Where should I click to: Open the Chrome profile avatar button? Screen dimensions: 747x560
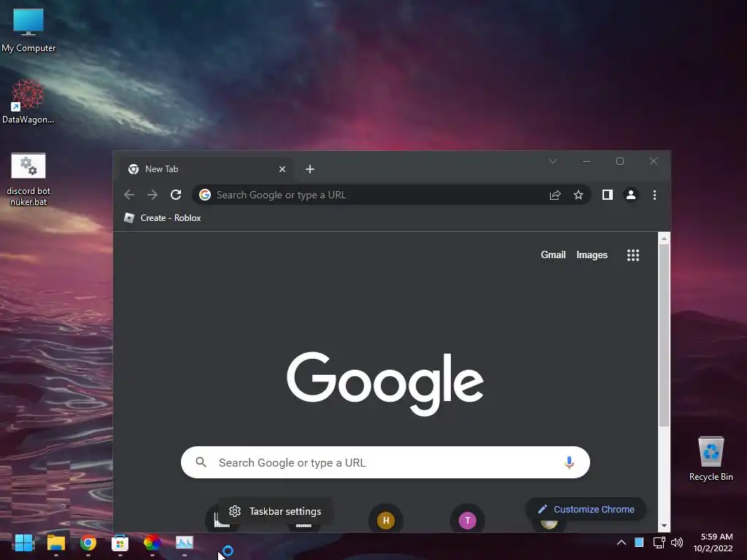tap(631, 195)
